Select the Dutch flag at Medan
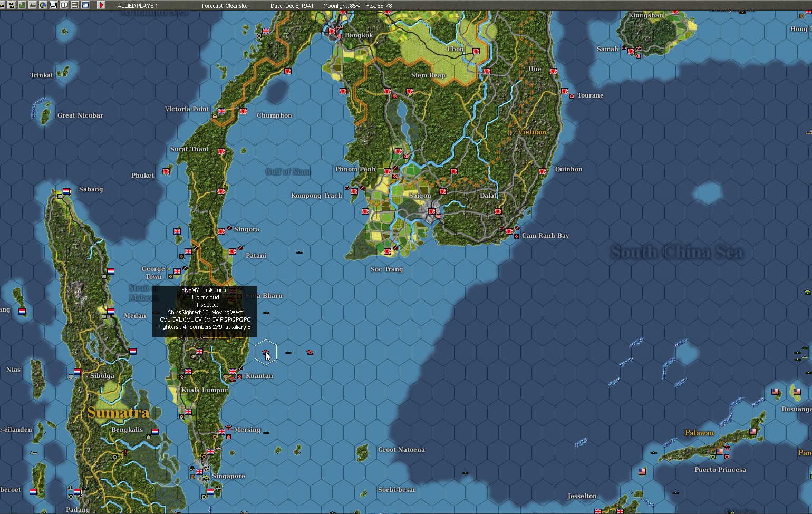Viewport: 812px width, 514px height. click(110, 311)
